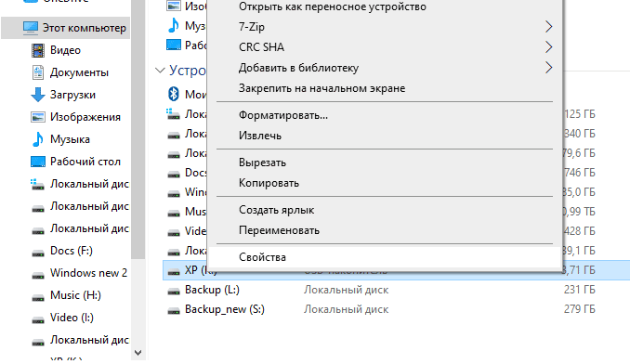Open the 7-Zip submenu entry
The height and width of the screenshot is (364, 630).
pos(385,27)
